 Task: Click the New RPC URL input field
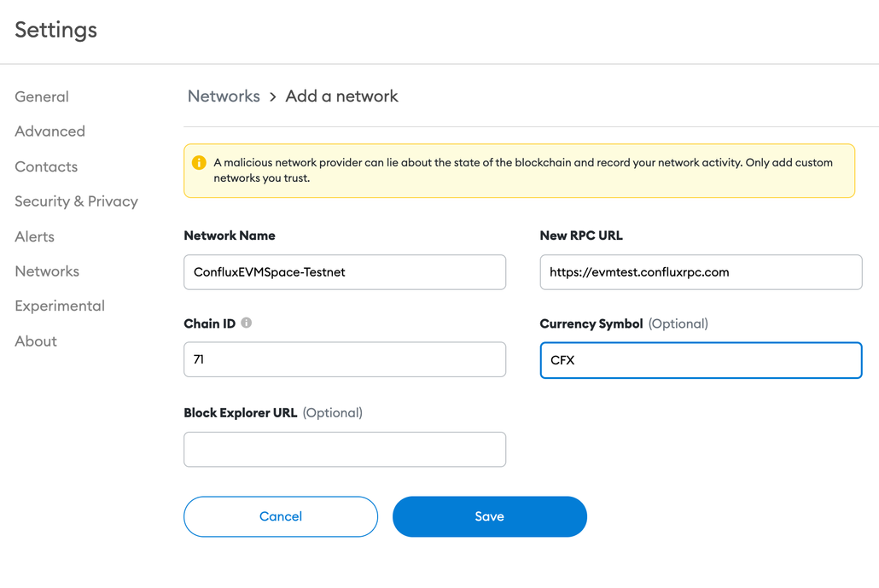pos(701,271)
